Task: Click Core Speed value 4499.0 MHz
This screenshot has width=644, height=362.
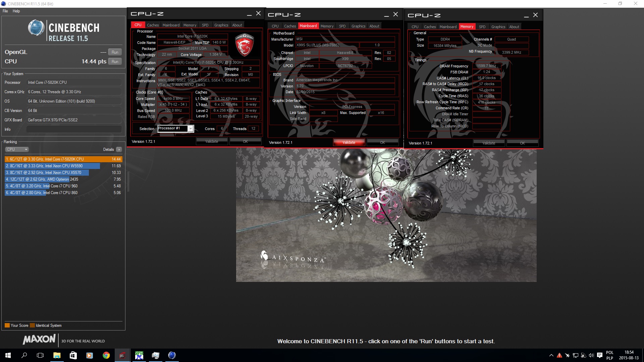Action: (x=173, y=99)
